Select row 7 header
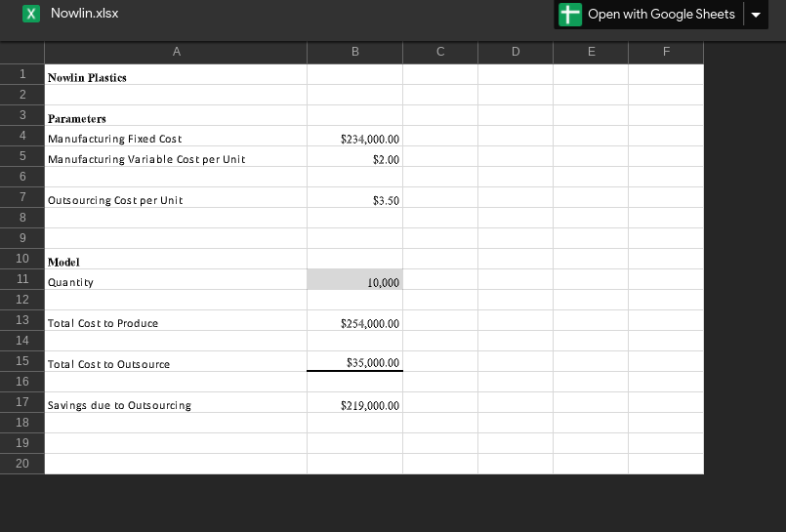 (x=22, y=197)
